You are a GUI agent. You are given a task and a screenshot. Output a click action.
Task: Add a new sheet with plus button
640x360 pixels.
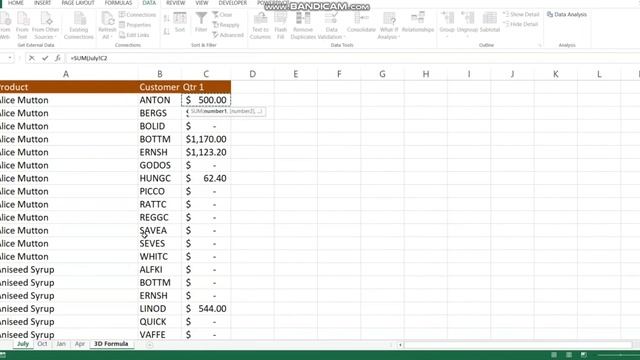coord(149,344)
